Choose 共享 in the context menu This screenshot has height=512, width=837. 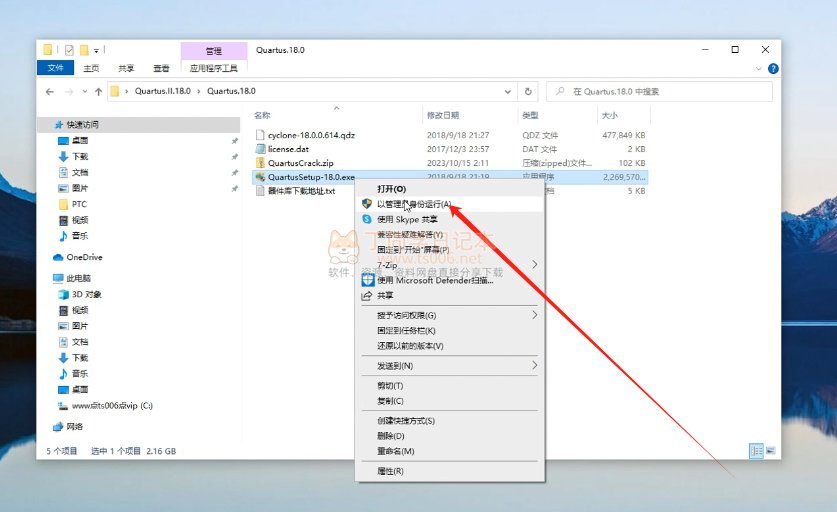[x=449, y=295]
